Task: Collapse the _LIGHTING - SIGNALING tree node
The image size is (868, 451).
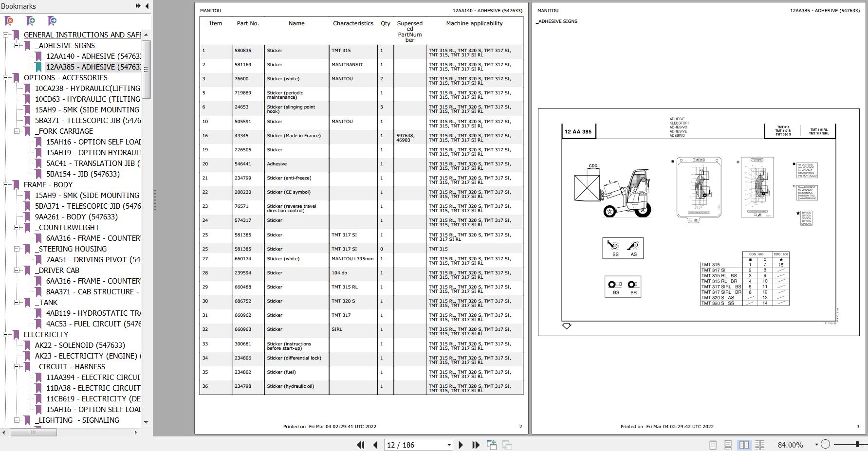Action: [17, 420]
